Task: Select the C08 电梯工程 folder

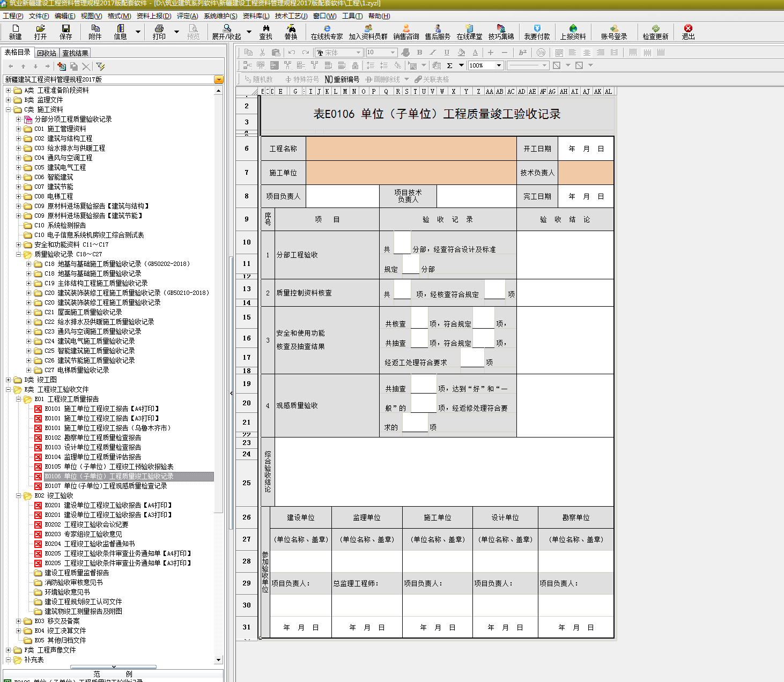Action: point(54,196)
